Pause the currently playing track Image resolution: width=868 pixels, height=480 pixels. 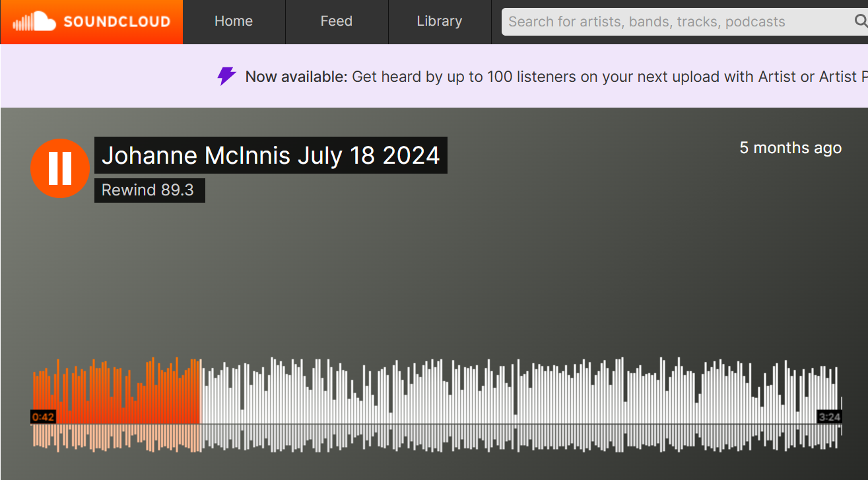click(x=59, y=168)
